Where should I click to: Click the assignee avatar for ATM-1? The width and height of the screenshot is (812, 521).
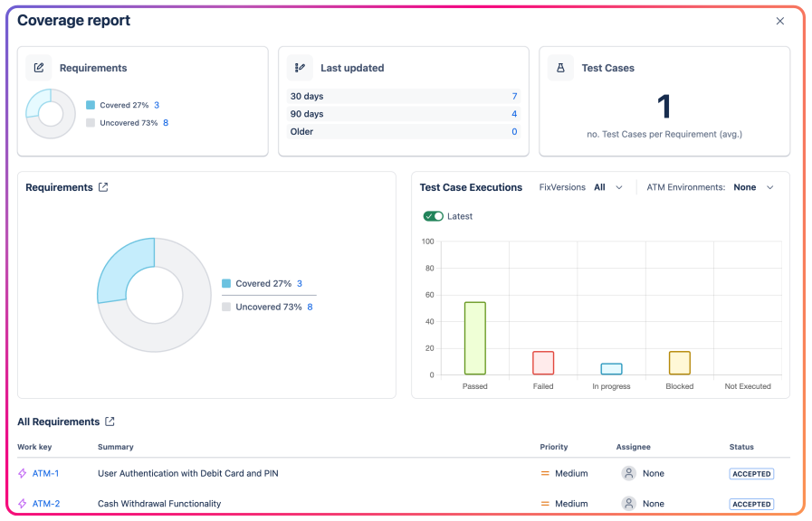(x=628, y=473)
